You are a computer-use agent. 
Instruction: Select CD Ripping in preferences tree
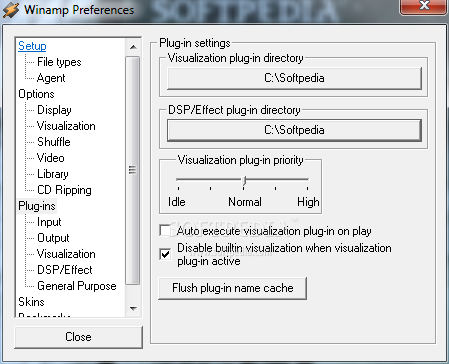click(64, 190)
